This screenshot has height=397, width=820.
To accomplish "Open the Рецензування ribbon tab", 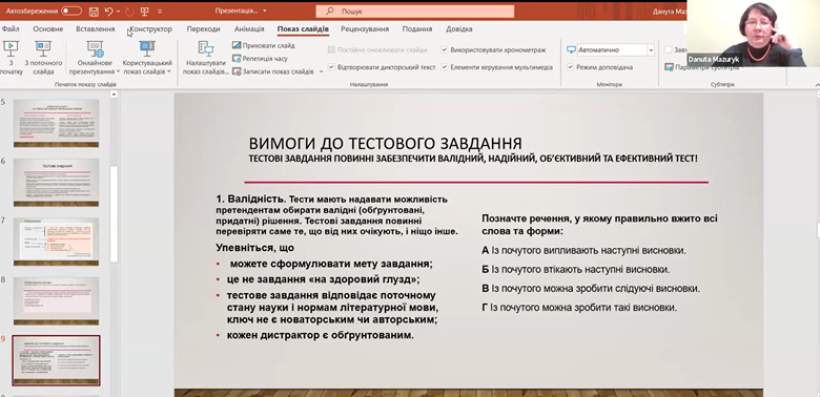I will tap(365, 29).
